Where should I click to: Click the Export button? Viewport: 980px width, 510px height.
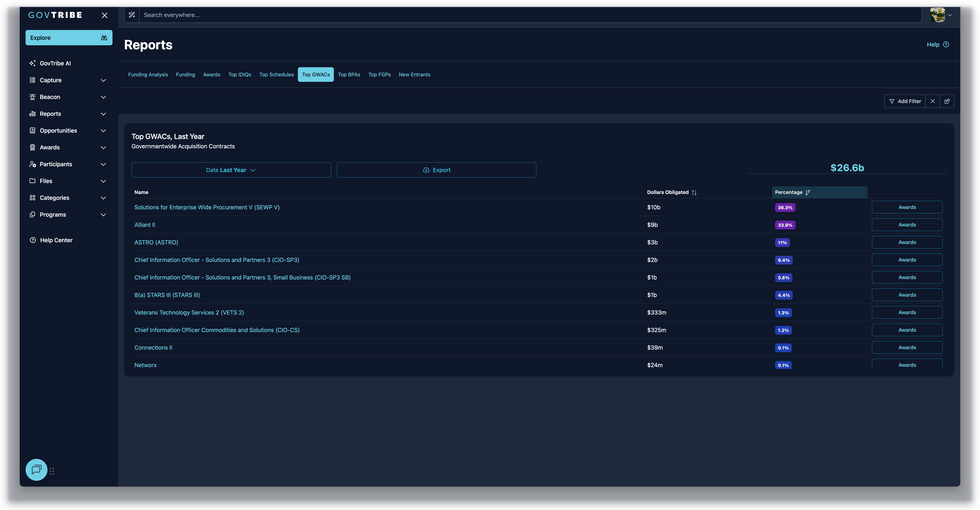point(436,170)
